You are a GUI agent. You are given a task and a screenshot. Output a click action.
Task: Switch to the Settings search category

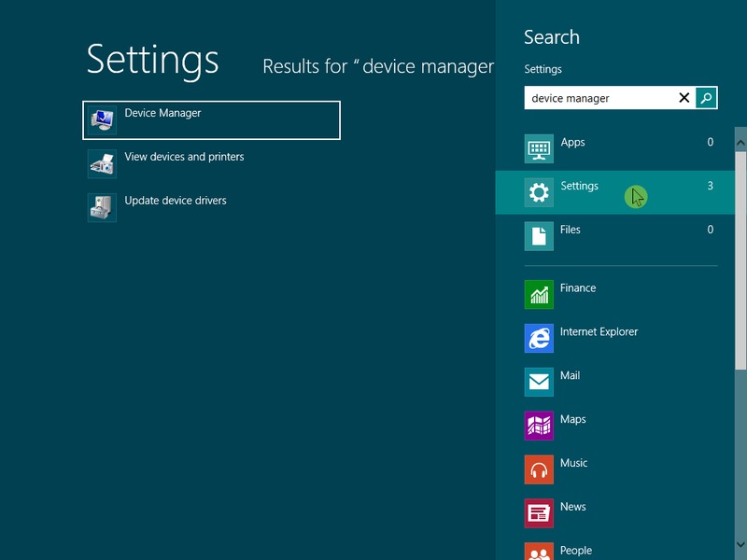pos(579,187)
